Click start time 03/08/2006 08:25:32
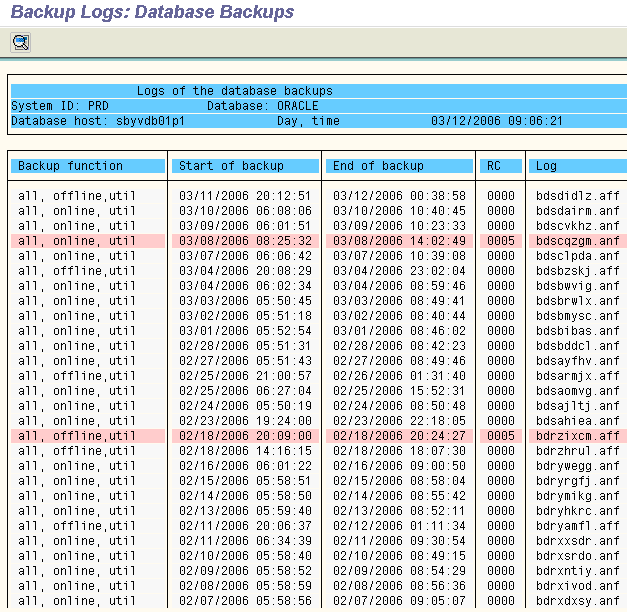Screen dimensions: 627x612 (245, 241)
